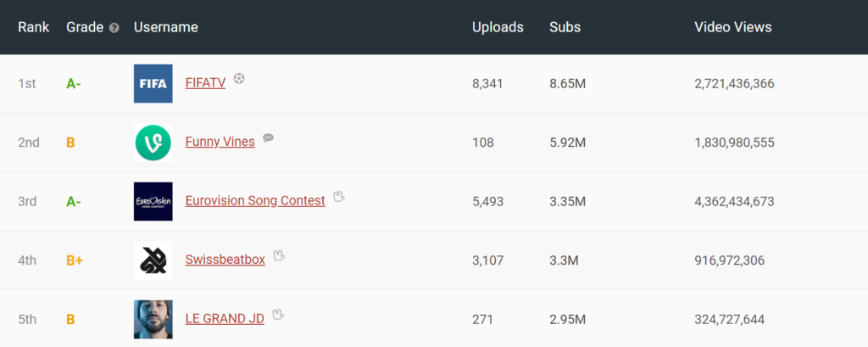Click the Swissbeatbox black logo avatar
The width and height of the screenshot is (868, 347).
tap(153, 260)
